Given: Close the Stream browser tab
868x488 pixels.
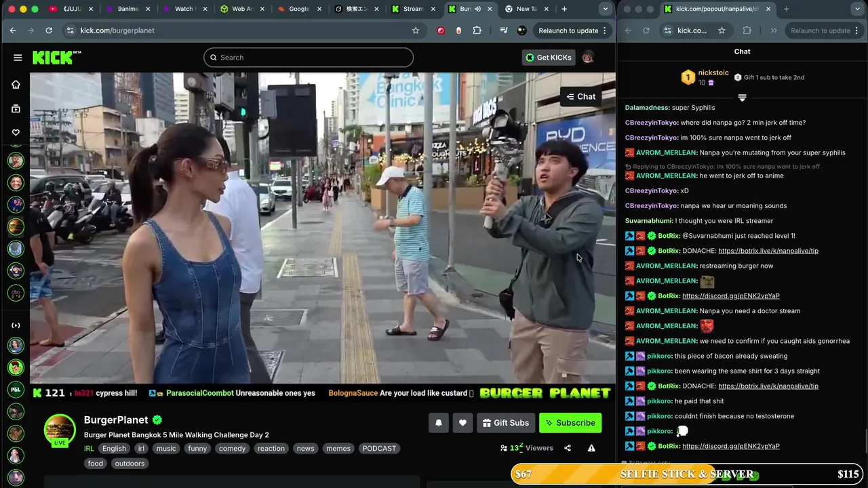Looking at the screenshot, I should (x=433, y=9).
